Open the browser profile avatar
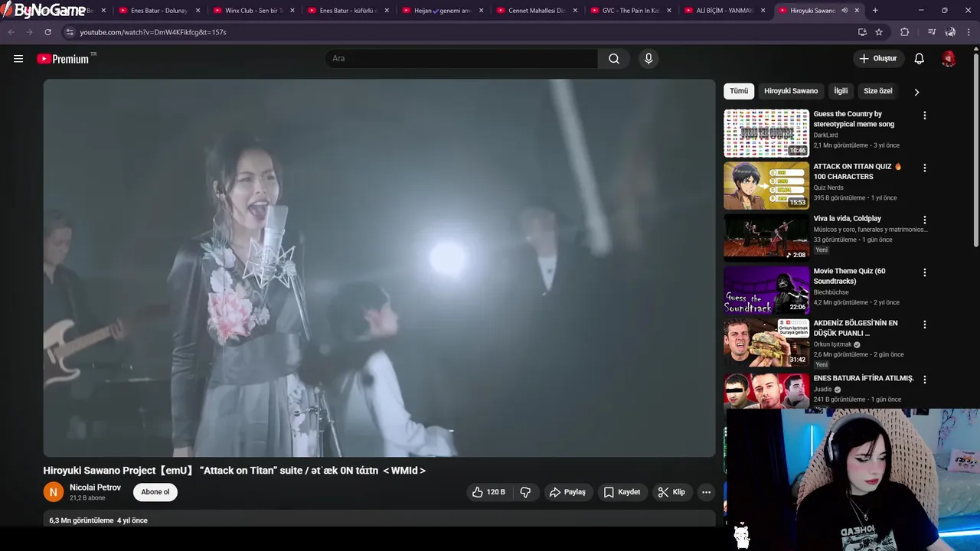Image resolution: width=980 pixels, height=551 pixels. pyautogui.click(x=950, y=32)
